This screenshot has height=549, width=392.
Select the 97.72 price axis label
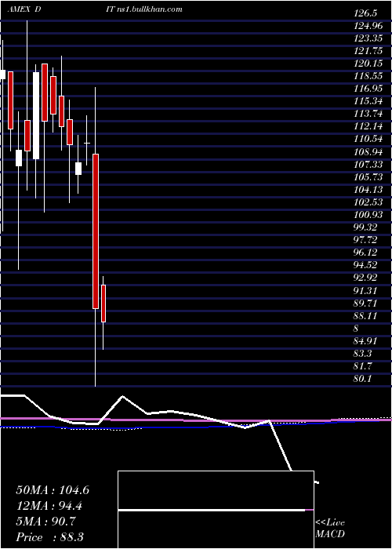click(x=365, y=240)
